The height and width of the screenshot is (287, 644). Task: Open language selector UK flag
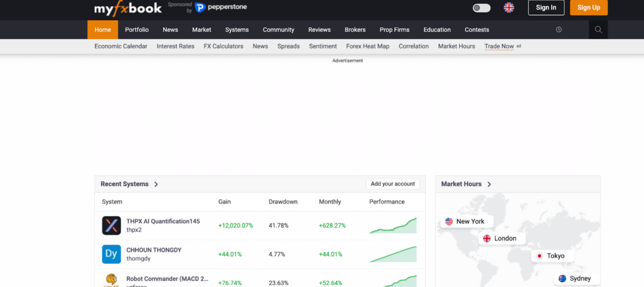(509, 8)
